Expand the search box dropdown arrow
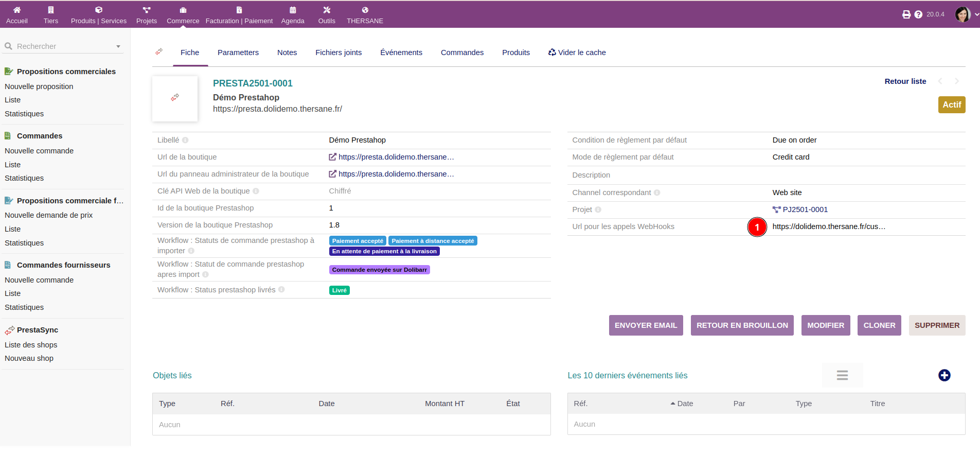This screenshot has width=980, height=455. (118, 46)
